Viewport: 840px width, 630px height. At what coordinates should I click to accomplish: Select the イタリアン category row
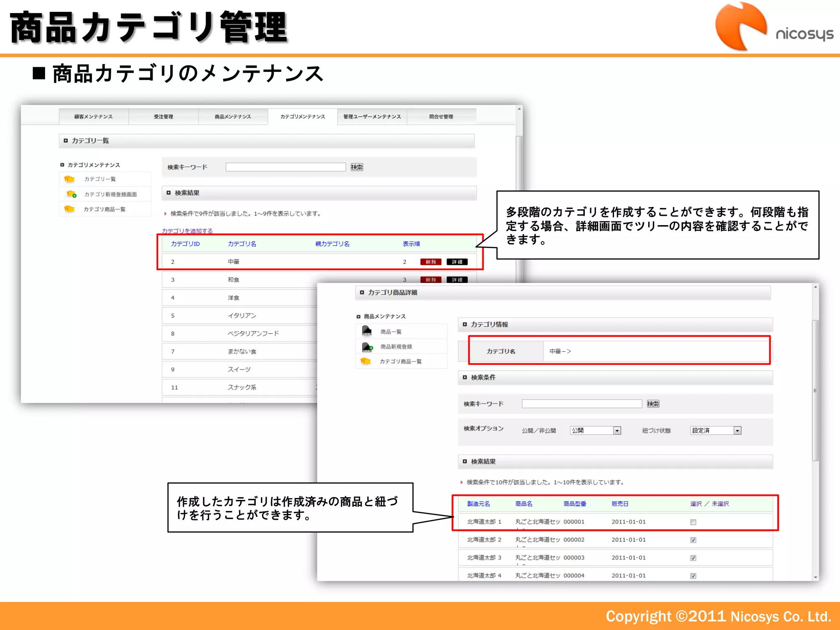click(x=240, y=315)
